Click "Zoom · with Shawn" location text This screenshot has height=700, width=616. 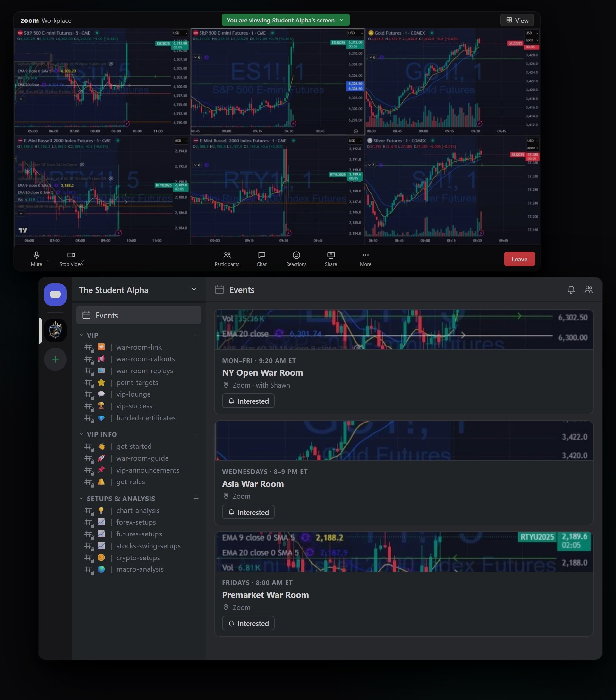tap(261, 385)
